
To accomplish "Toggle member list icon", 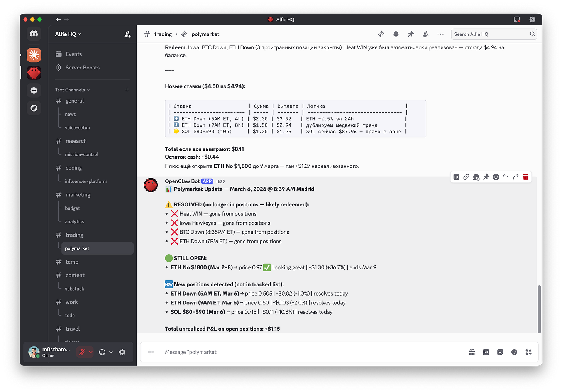I will [425, 34].
